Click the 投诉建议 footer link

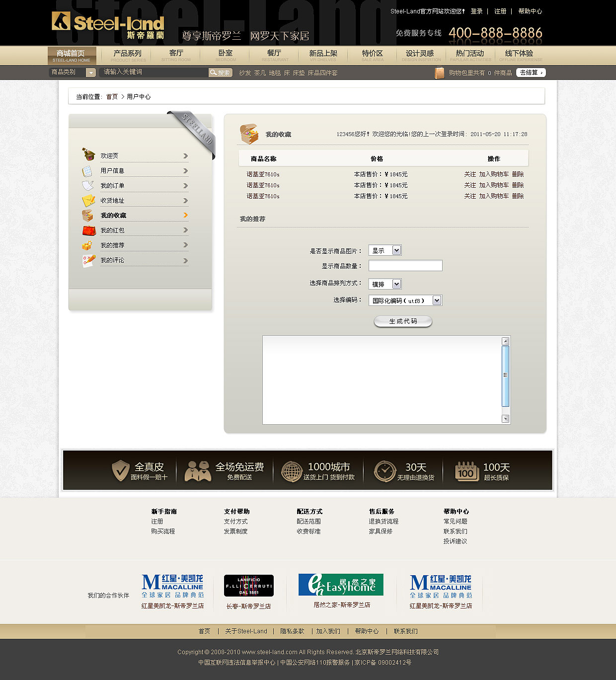point(456,541)
